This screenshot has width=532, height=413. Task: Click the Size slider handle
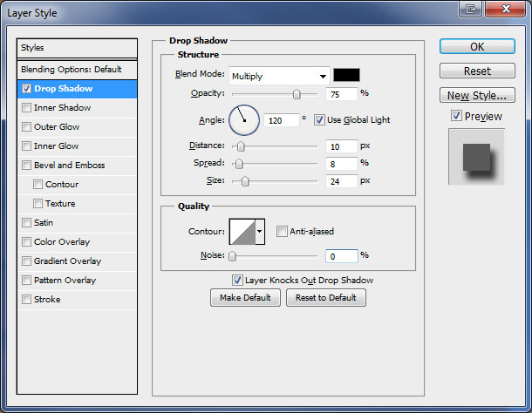pos(245,181)
